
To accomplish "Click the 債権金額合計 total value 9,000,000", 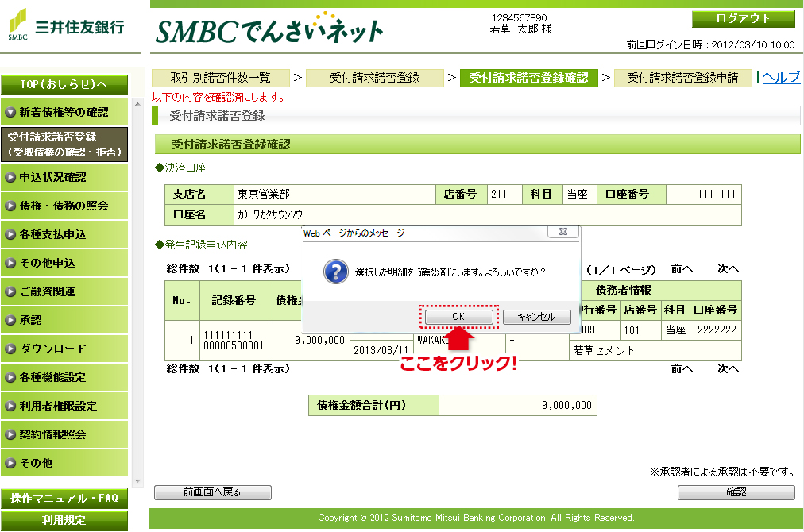I will click(566, 406).
